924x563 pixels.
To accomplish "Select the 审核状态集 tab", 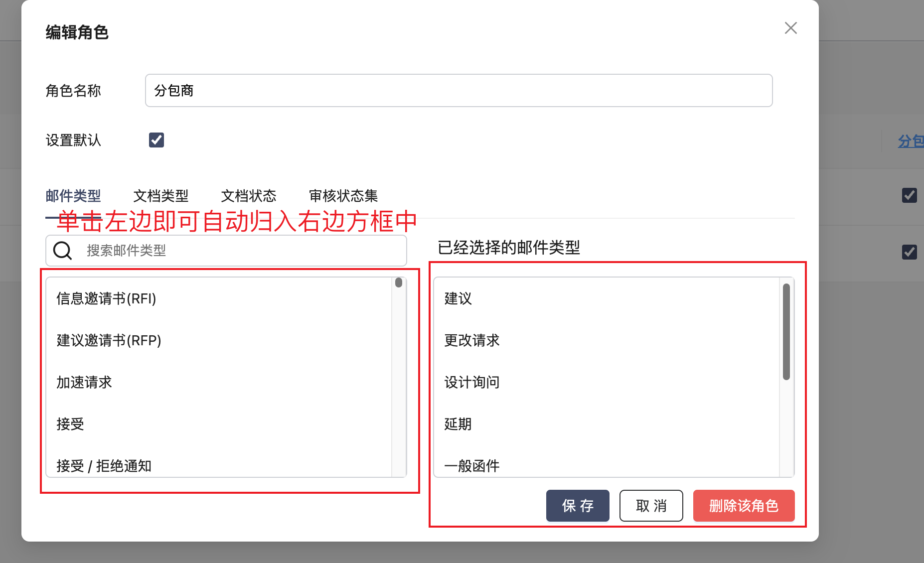I will click(x=343, y=196).
